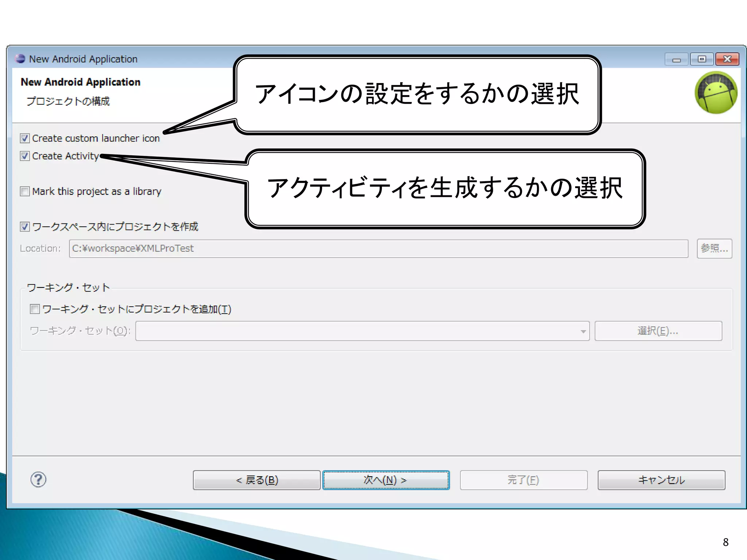Click the Eclipse icon in the title bar
747x560 pixels.
point(20,59)
